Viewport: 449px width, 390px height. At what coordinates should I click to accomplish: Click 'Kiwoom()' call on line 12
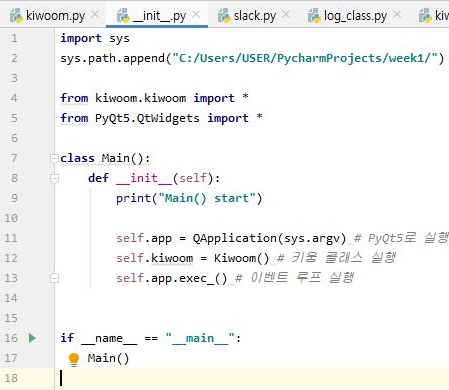[x=241, y=258]
